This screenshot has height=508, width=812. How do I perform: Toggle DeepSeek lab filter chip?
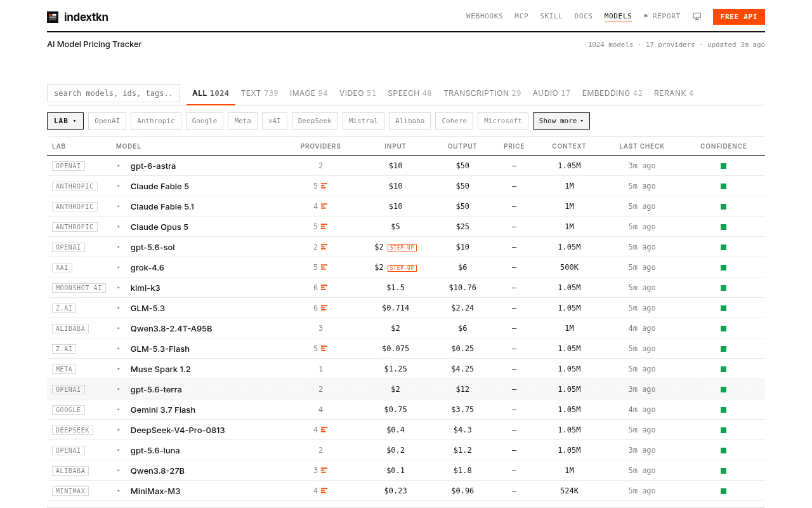315,121
